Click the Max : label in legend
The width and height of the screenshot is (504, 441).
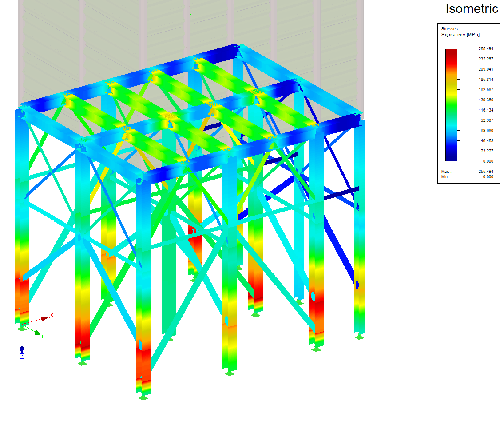(x=446, y=172)
